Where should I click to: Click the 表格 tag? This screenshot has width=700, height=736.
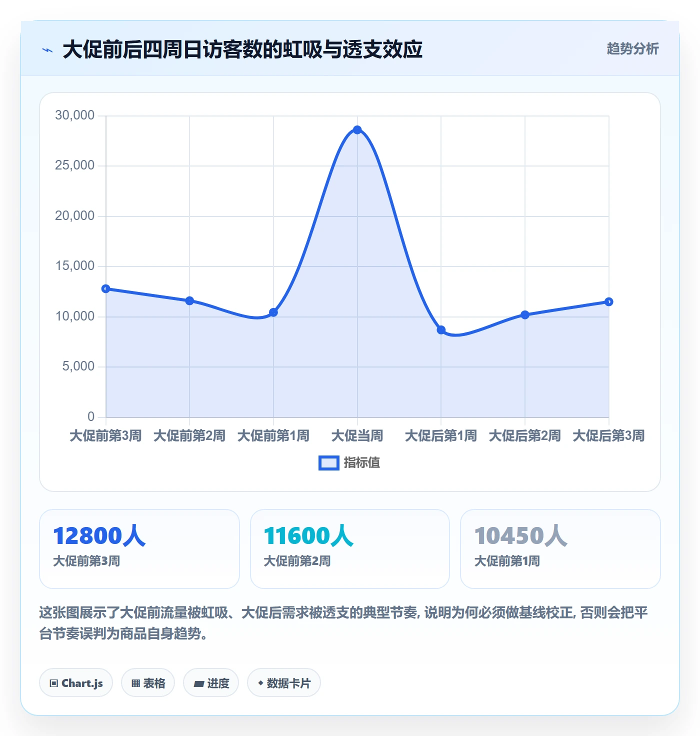(148, 682)
